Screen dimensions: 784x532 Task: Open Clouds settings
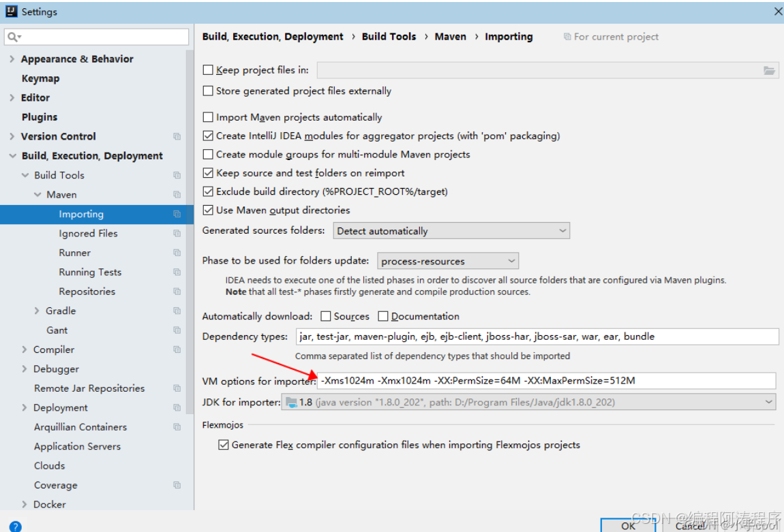[50, 465]
